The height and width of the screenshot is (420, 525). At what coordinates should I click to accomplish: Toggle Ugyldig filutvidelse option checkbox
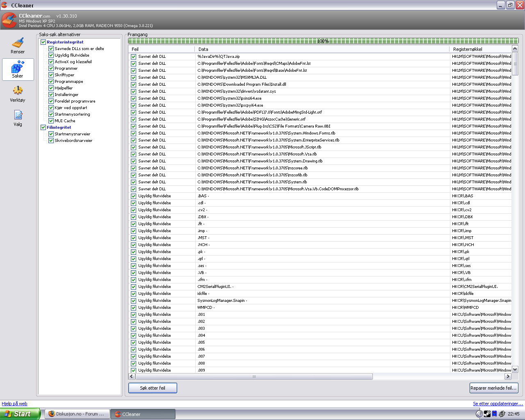51,55
